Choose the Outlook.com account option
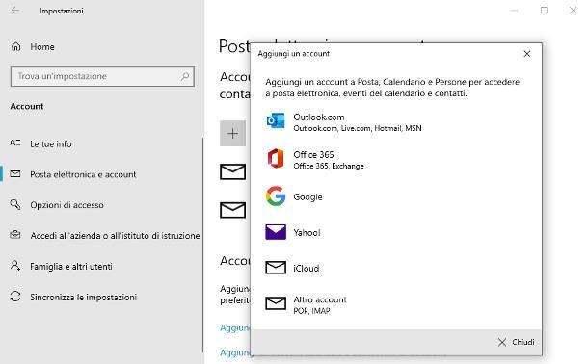Screen dimensions: 588x364 [x=395, y=122]
